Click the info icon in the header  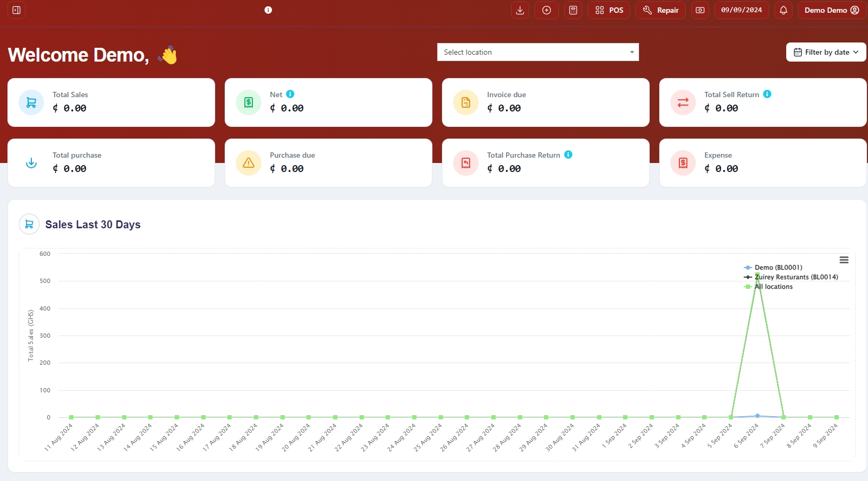click(268, 10)
